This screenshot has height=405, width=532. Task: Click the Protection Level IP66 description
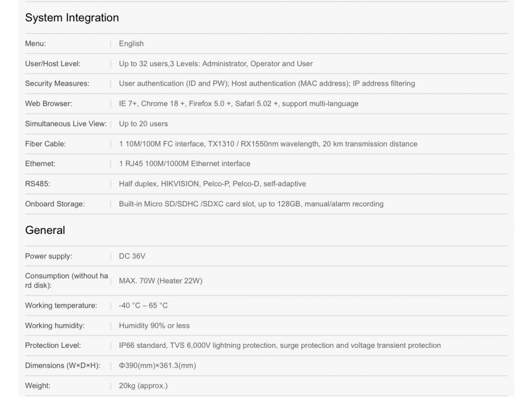coord(280,346)
